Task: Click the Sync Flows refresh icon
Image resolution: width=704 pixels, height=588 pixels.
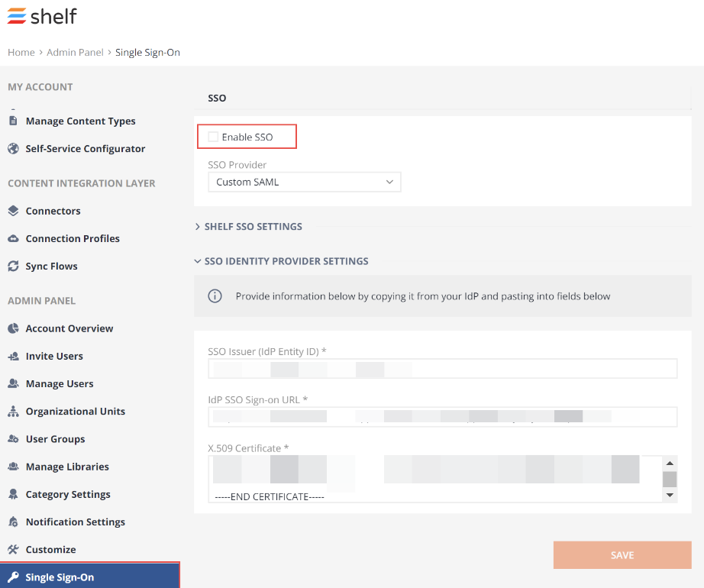Action: (x=14, y=267)
